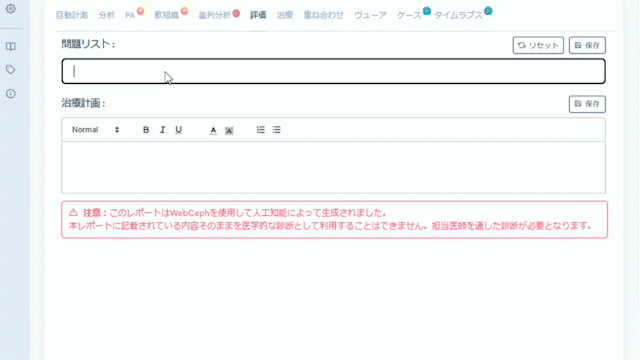Save the 治療計画 with 保存 button
Image resolution: width=640 pixels, height=360 pixels.
(x=587, y=104)
